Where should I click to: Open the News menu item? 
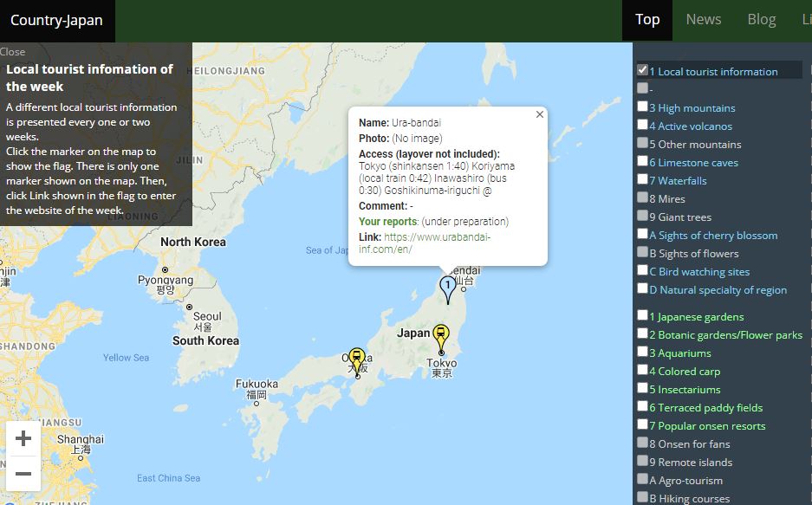click(x=703, y=18)
